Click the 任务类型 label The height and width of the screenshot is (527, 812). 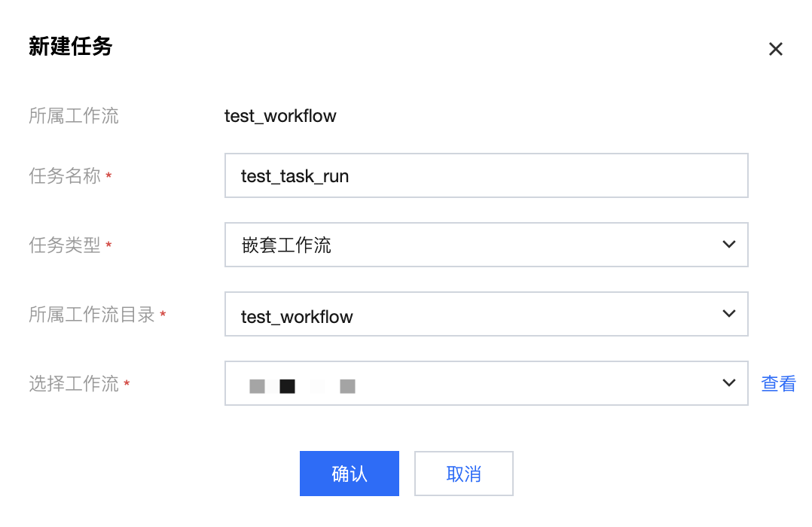65,245
